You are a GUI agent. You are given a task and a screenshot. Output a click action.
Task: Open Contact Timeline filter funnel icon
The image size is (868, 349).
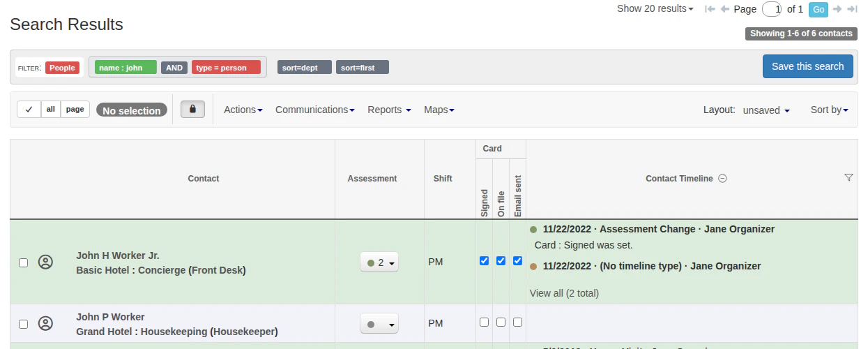(848, 178)
